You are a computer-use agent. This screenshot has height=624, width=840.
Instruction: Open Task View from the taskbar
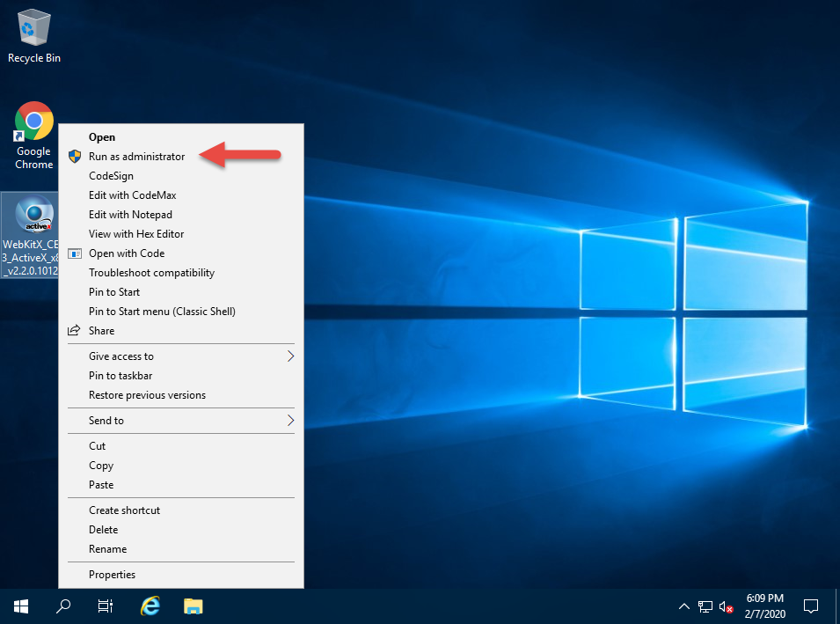point(105,606)
